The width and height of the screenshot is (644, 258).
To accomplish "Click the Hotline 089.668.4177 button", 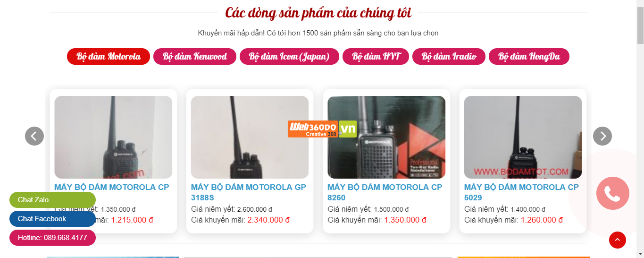I will click(x=52, y=238).
